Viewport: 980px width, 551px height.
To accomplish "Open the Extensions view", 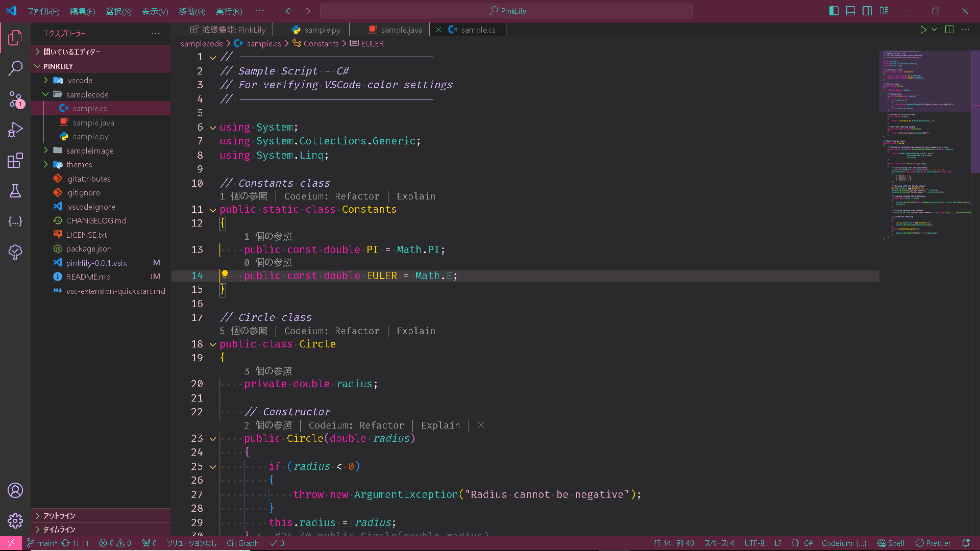I will 15,160.
